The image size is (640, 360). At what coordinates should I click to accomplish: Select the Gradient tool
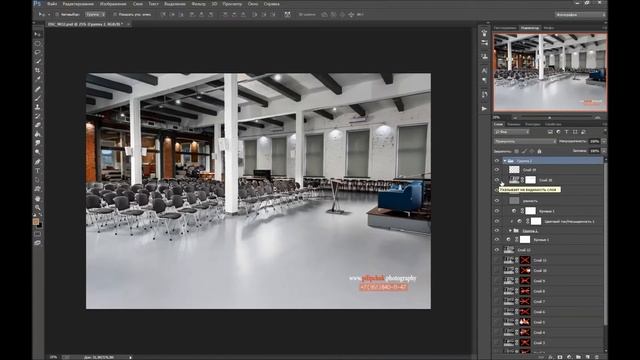[38, 134]
